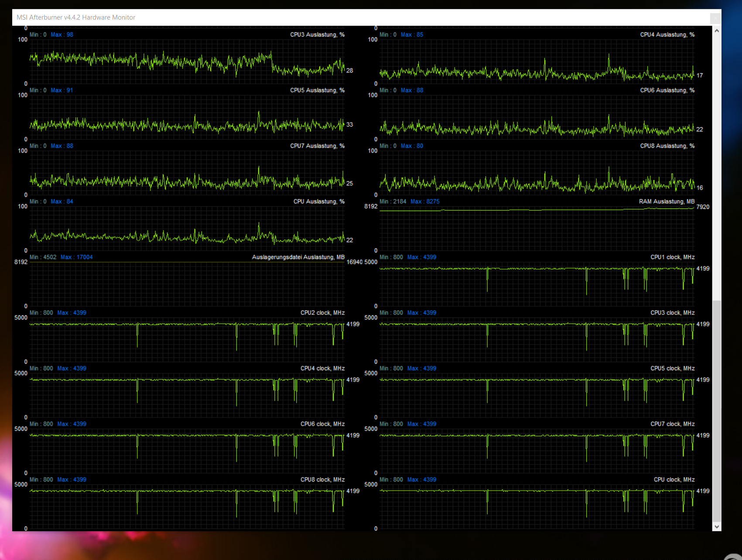The width and height of the screenshot is (742, 560).
Task: Click the CPU2 clock graph plot
Action: coord(187,340)
